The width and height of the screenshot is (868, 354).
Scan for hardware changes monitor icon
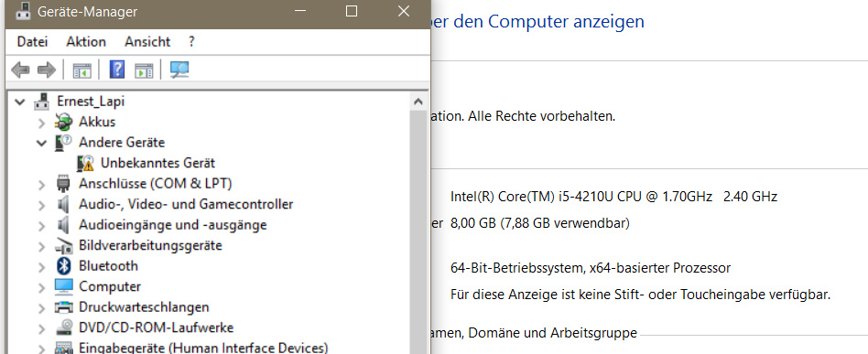tap(179, 70)
